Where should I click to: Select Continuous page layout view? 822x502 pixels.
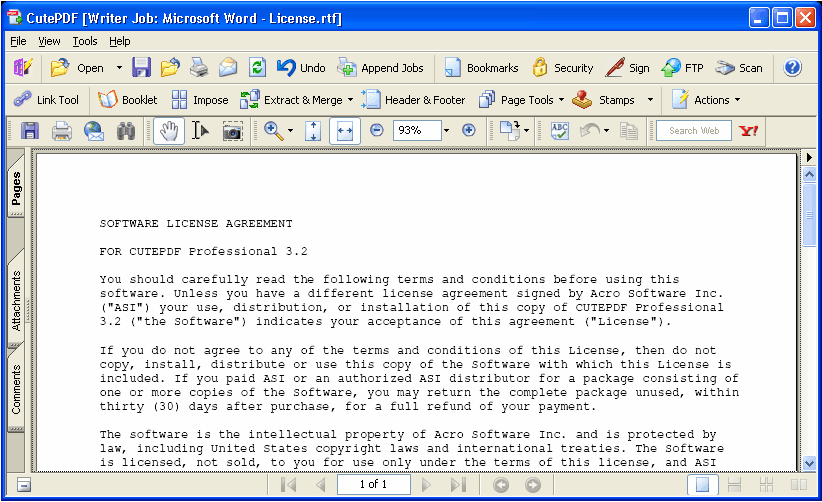coord(734,485)
